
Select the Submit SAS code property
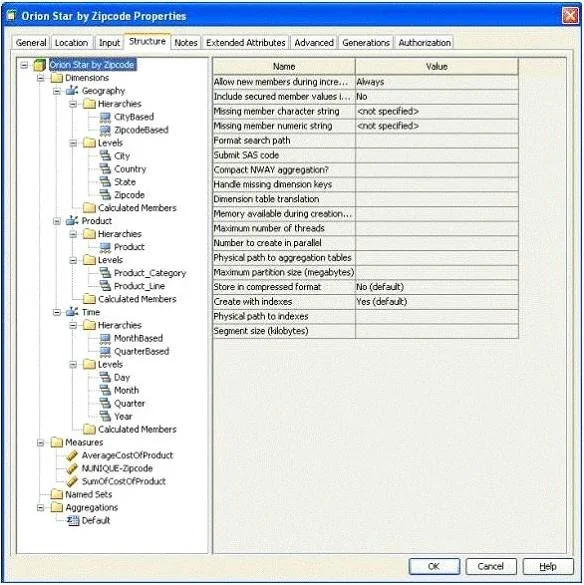(284, 155)
